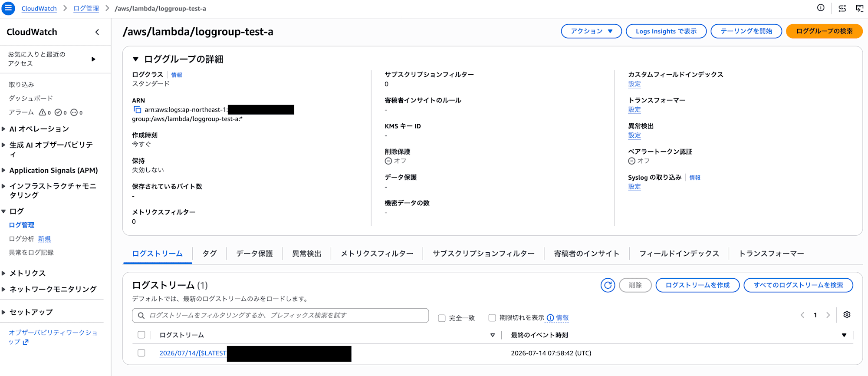Screen dimensions: 868x376
Task: Open the external link icon for the workshop
Action: (26, 342)
